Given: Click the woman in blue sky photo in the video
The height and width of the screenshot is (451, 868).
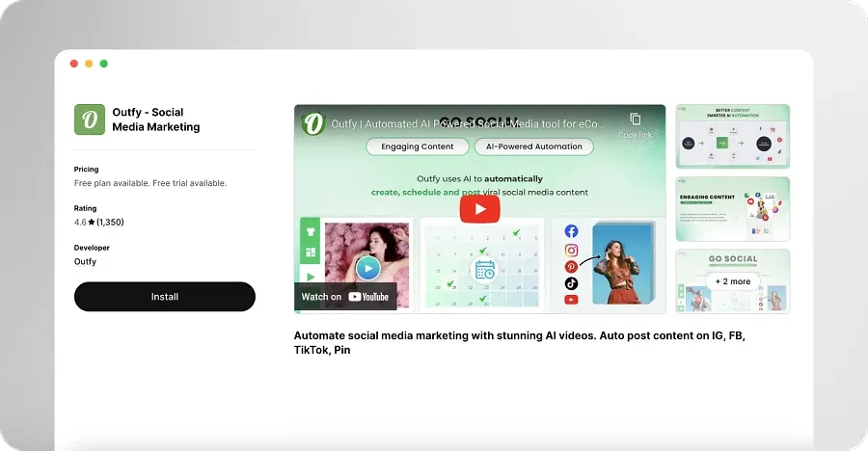Looking at the screenshot, I should pyautogui.click(x=624, y=263).
